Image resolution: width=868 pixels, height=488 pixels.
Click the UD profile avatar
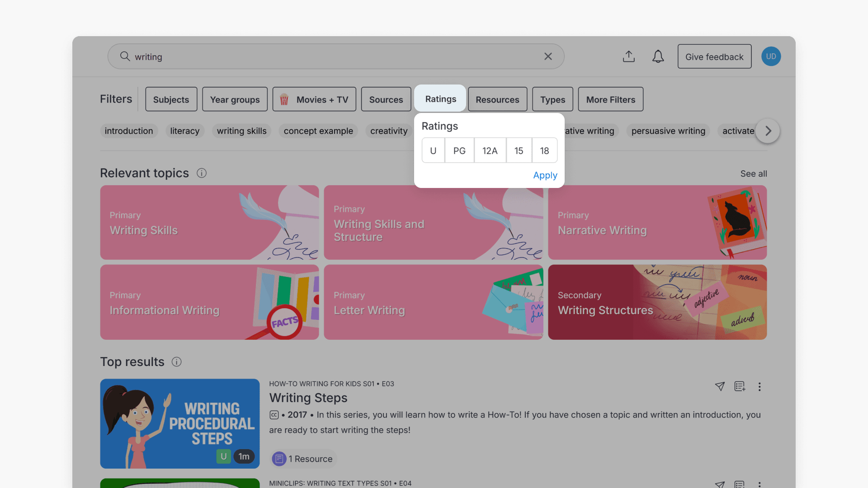[771, 56]
